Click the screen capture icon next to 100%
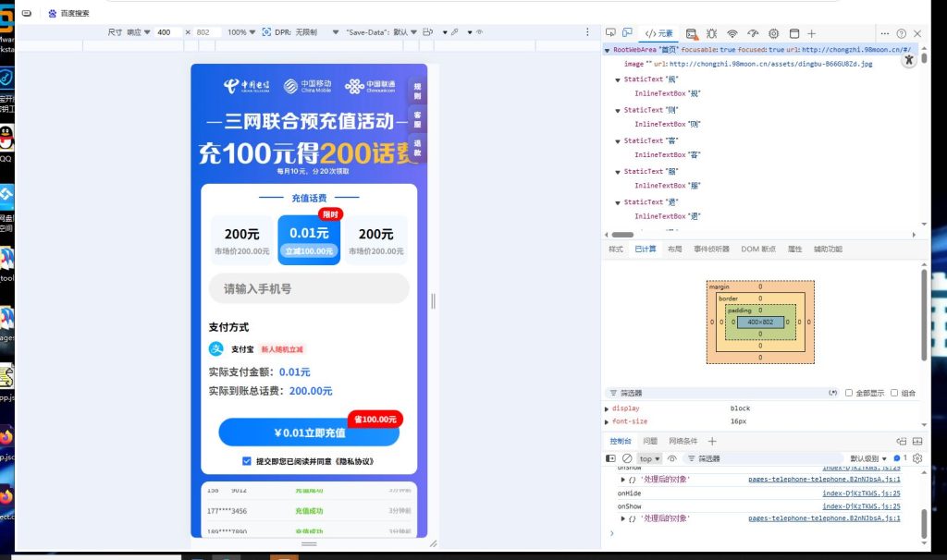Screen dimensions: 947x560 click(266, 32)
